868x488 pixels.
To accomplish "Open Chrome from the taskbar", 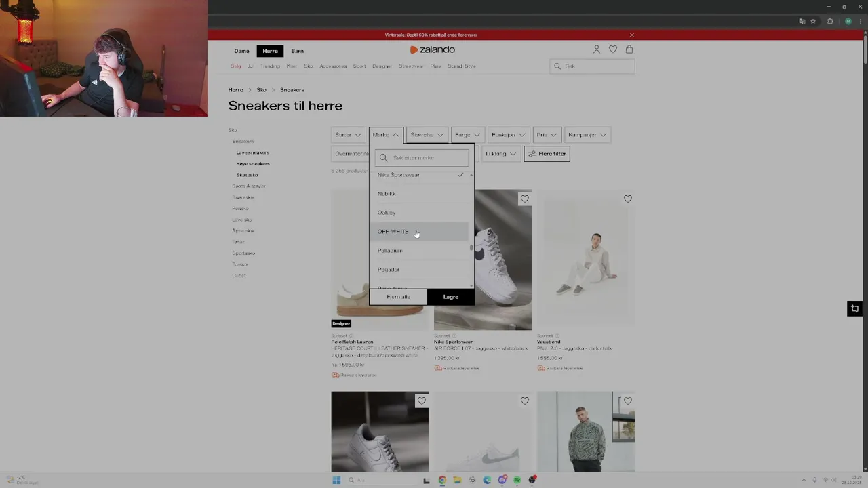I will point(442,481).
